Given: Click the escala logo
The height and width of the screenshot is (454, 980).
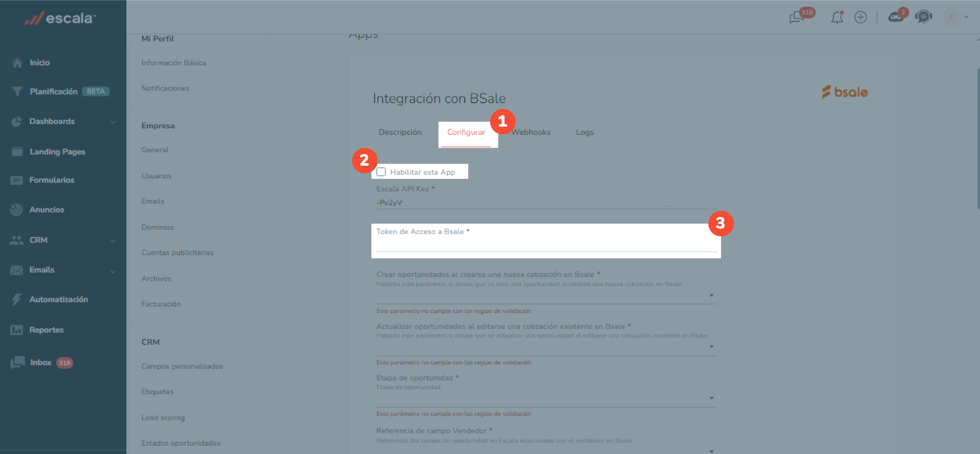Looking at the screenshot, I should point(60,18).
